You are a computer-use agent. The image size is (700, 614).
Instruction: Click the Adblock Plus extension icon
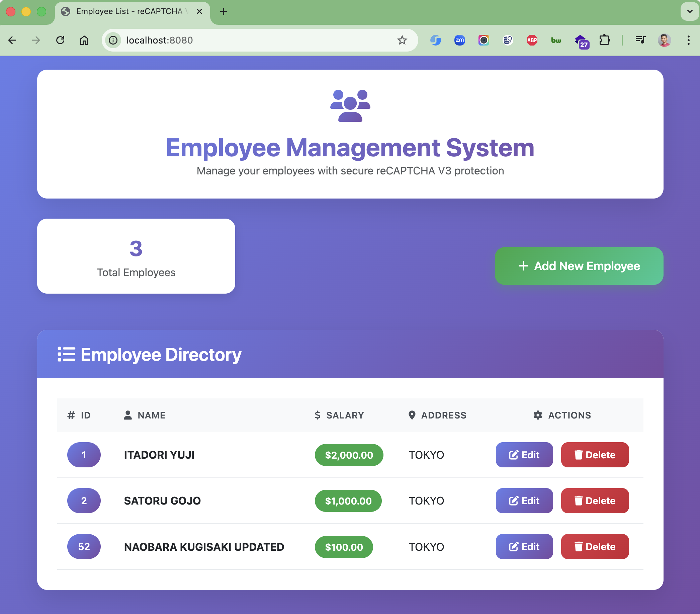(x=531, y=40)
